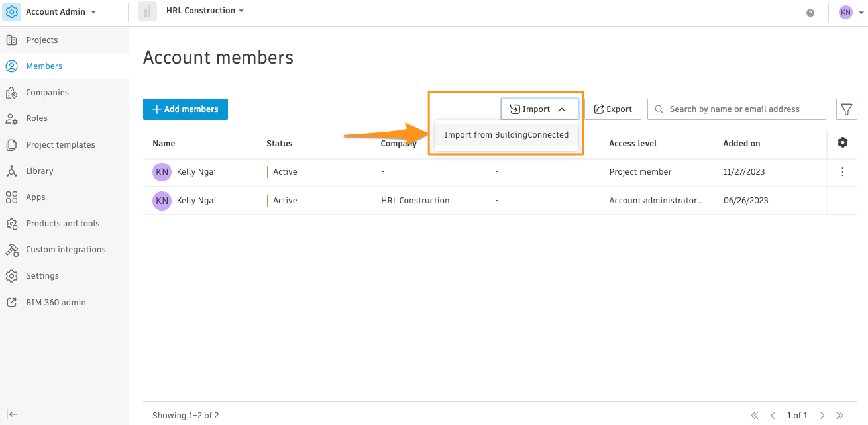This screenshot has width=868, height=425.
Task: Click the Apps grid icon
Action: (11, 197)
